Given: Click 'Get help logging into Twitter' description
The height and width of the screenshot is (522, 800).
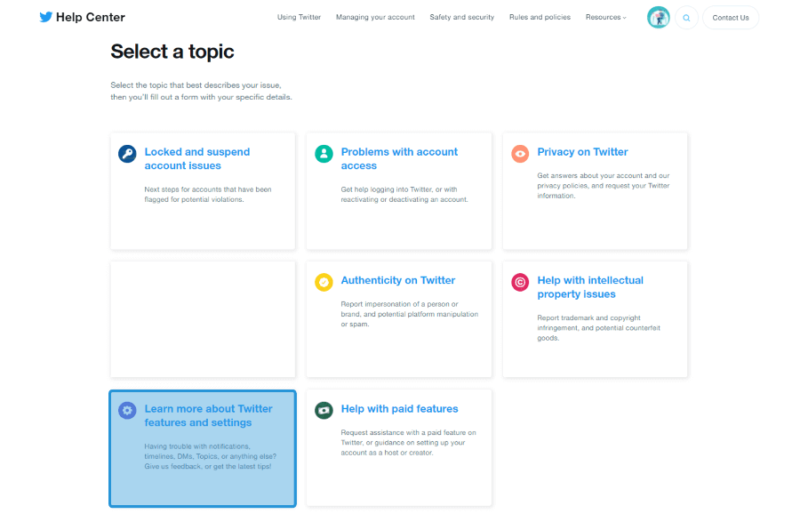Looking at the screenshot, I should [404, 194].
